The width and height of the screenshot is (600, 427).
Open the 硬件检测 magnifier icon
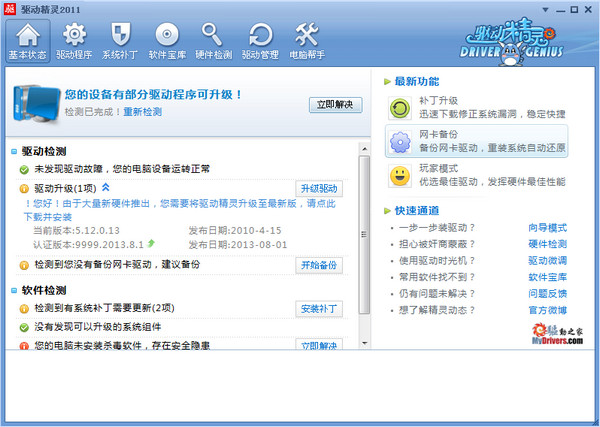(x=212, y=35)
